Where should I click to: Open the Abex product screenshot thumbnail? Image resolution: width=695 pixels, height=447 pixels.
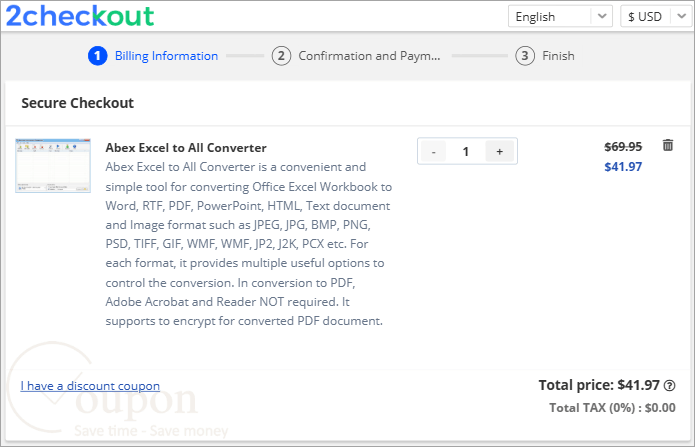click(x=53, y=165)
